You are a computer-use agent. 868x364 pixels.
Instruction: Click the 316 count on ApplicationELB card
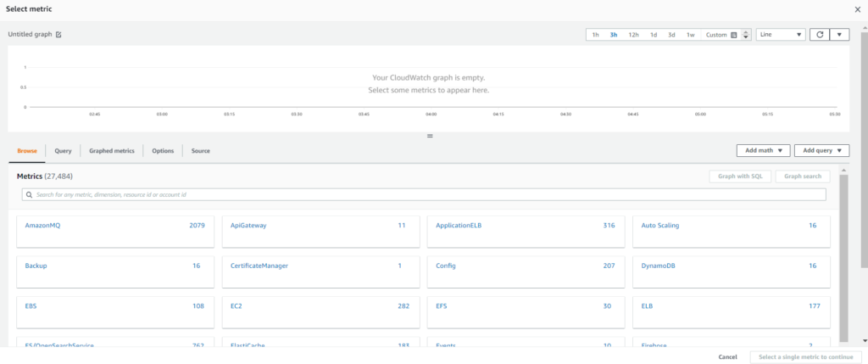click(x=609, y=226)
